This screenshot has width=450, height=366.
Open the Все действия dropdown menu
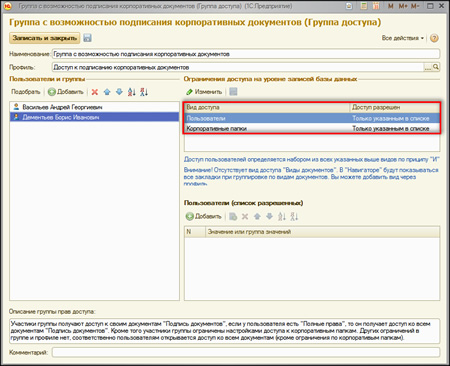pos(403,38)
